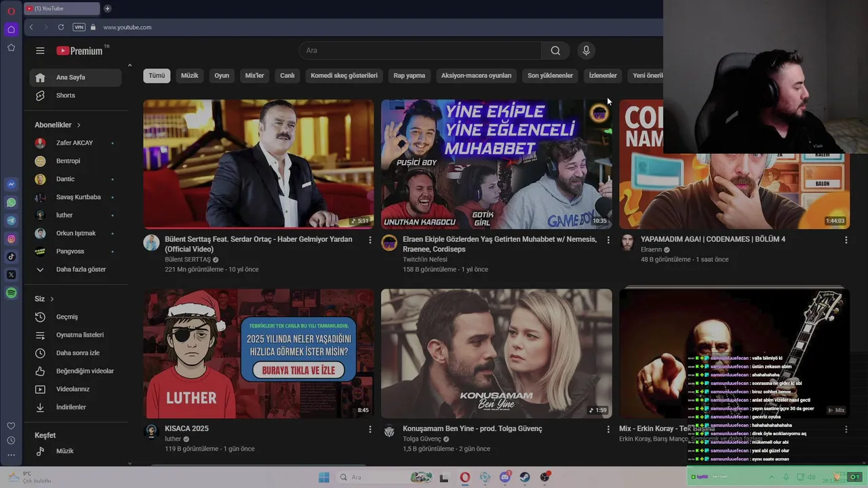
Task: Go back with browser back arrow
Action: point(31,27)
